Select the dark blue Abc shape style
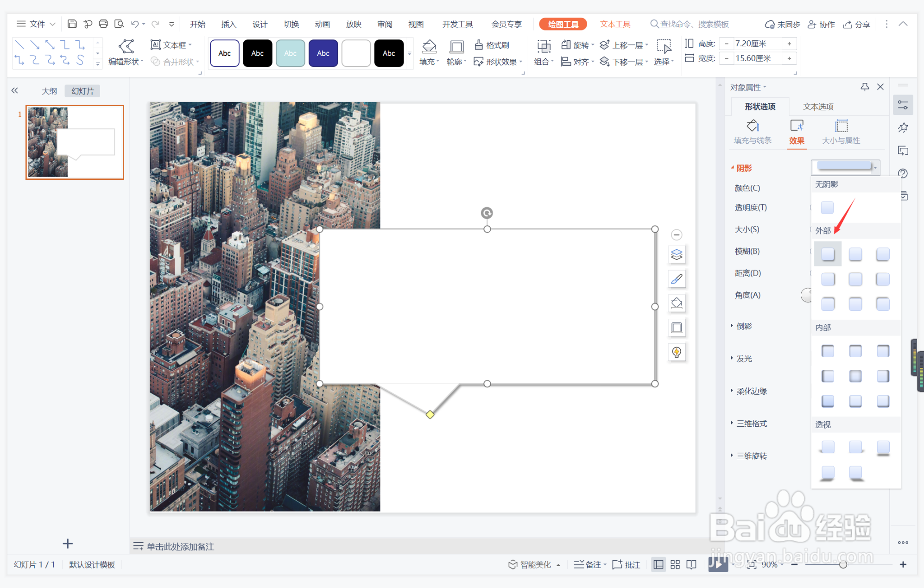924x588 pixels. [x=323, y=53]
